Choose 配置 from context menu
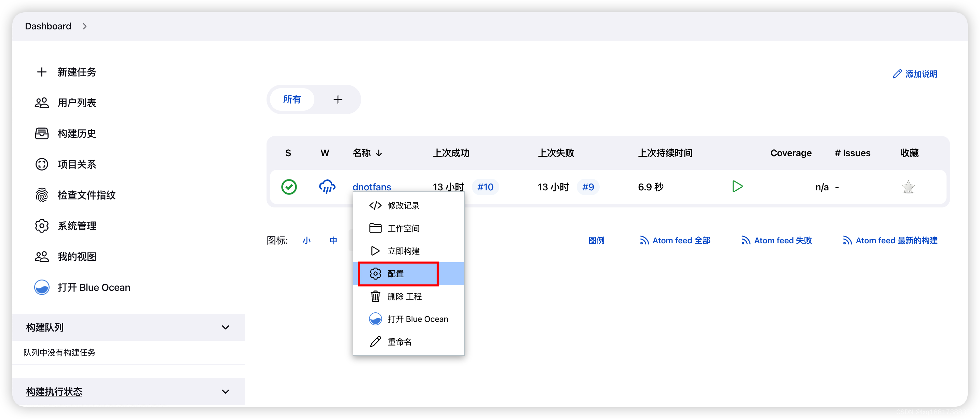The height and width of the screenshot is (419, 980). coord(408,274)
